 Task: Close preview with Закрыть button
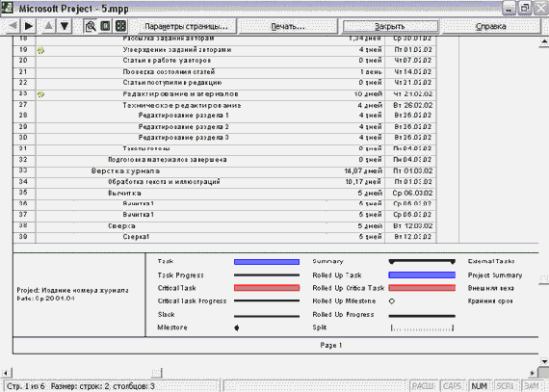[390, 26]
